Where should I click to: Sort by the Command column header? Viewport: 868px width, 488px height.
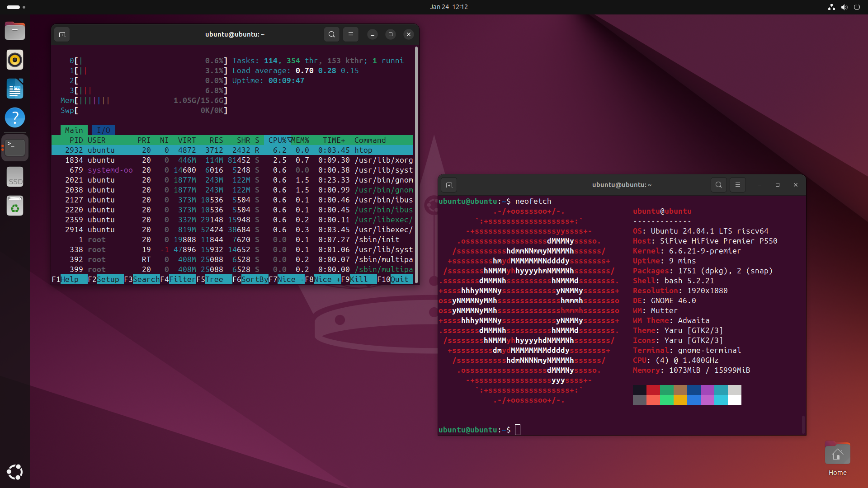point(370,140)
